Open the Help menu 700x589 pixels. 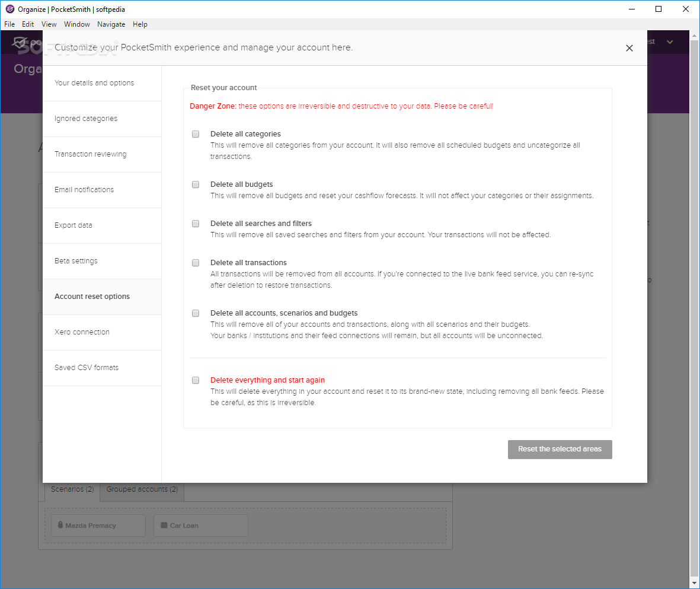pyautogui.click(x=140, y=24)
